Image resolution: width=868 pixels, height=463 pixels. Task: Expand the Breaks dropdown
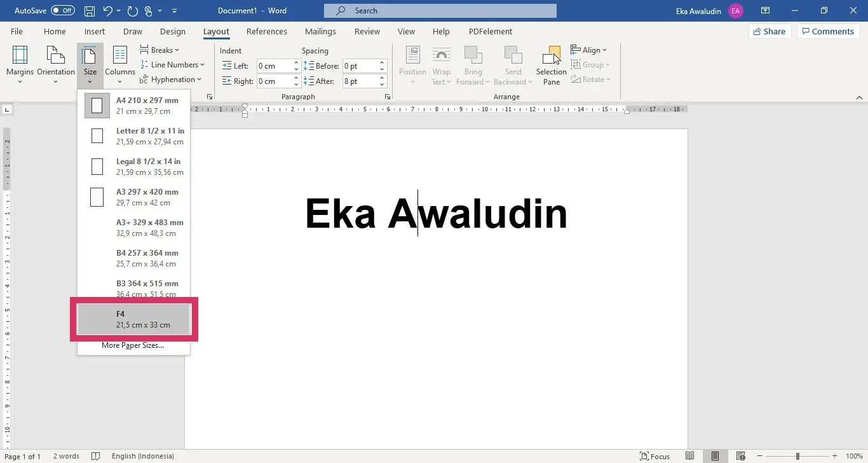(160, 50)
